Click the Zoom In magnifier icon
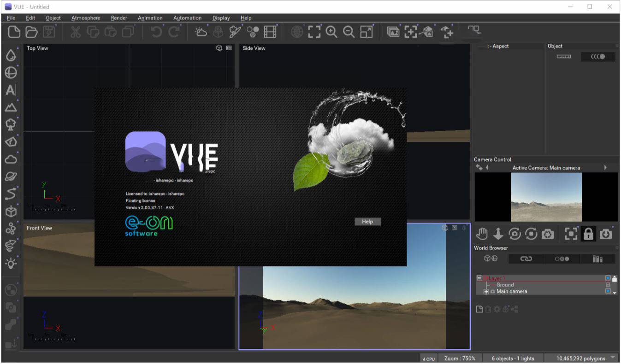Viewport: 621px width, 364px height. (x=331, y=32)
